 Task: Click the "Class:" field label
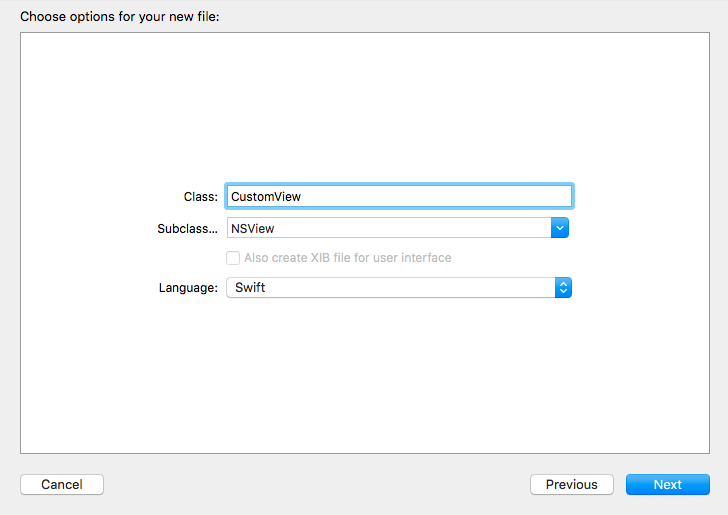click(200, 197)
